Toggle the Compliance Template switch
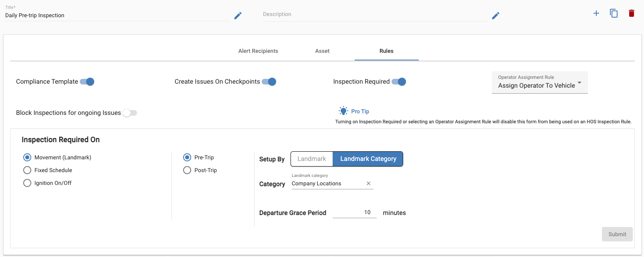Screen dimensions: 644x257 click(87, 82)
